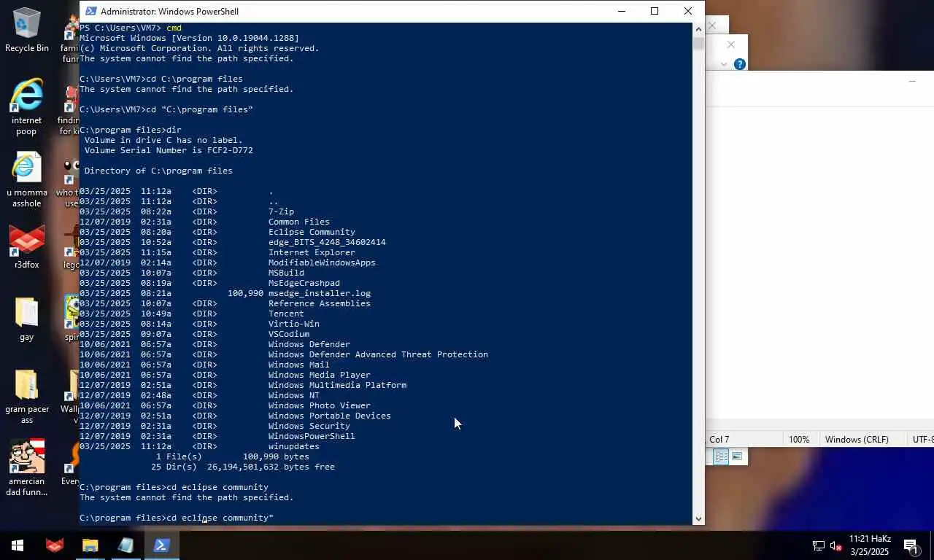Select the 'amercian dad funn...' desktop icon
The image size is (934, 560).
[x=27, y=467]
